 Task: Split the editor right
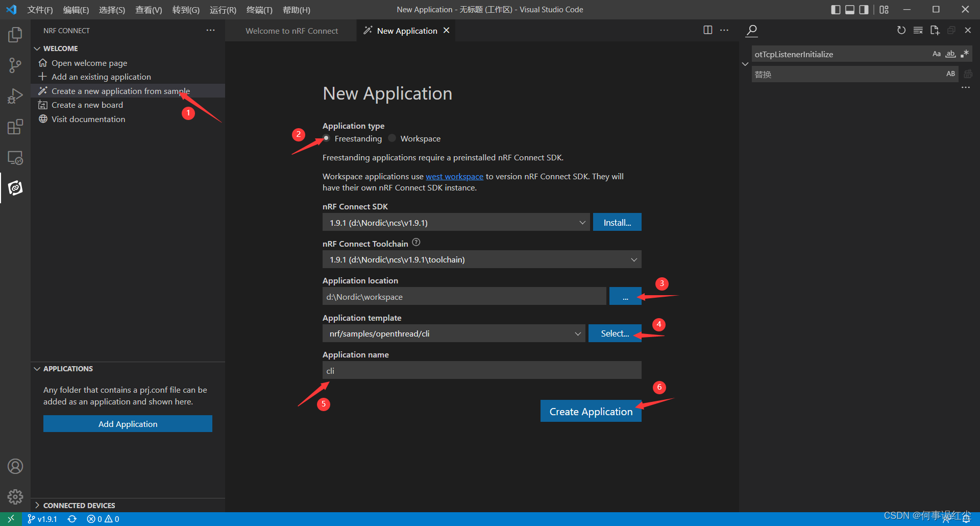(x=707, y=30)
